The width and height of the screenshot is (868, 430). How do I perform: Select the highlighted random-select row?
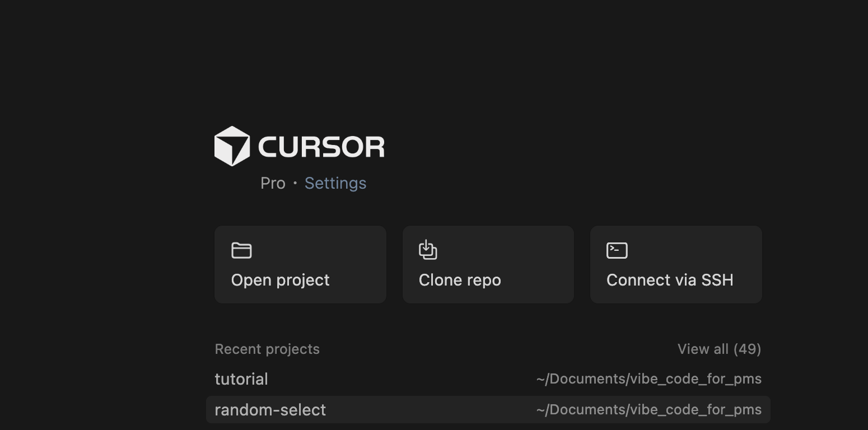coord(487,409)
